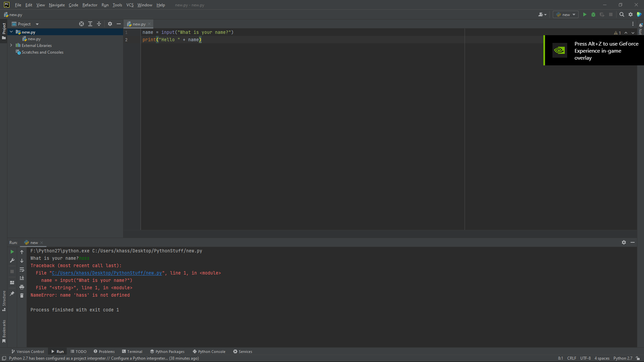This screenshot has width=644, height=362.
Task: Click the Stop icon in the Run panel sidebar
Action: [12, 271]
